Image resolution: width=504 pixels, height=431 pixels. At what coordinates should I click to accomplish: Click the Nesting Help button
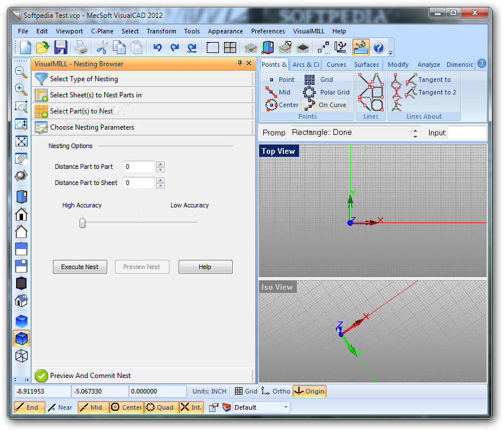pos(205,267)
